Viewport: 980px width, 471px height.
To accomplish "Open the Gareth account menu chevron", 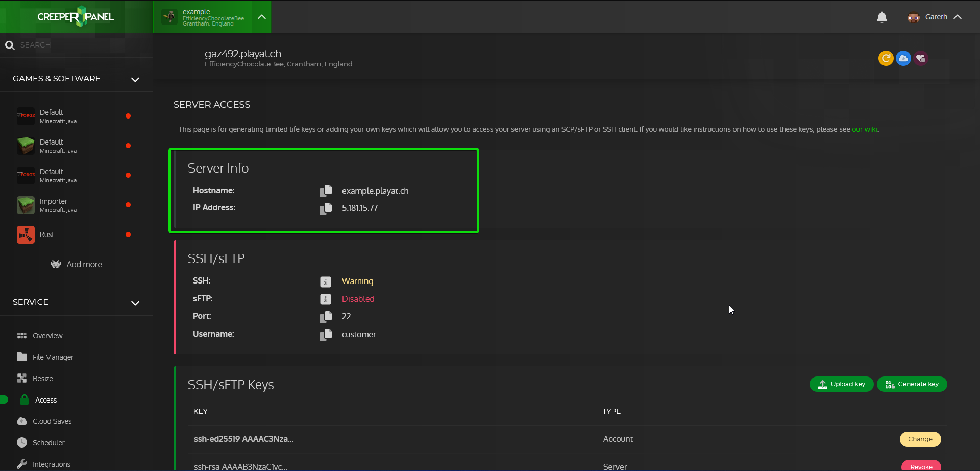I will coord(958,17).
